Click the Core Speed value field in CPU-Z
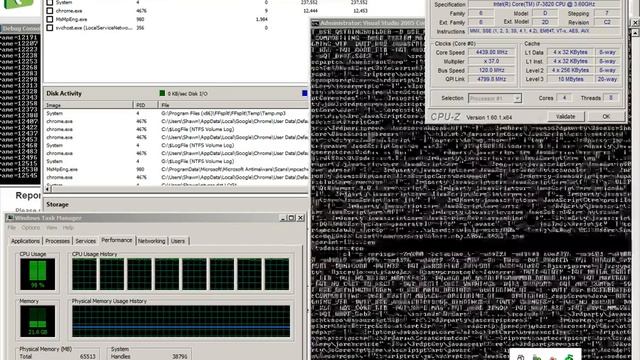Viewport: 640px width, 360px height. coord(491,52)
